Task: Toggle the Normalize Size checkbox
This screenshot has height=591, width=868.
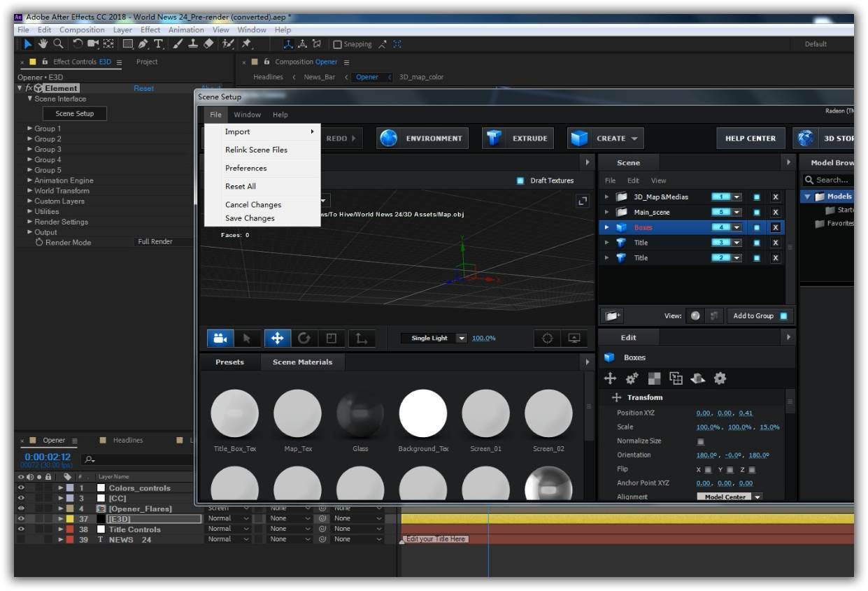Action: (700, 441)
